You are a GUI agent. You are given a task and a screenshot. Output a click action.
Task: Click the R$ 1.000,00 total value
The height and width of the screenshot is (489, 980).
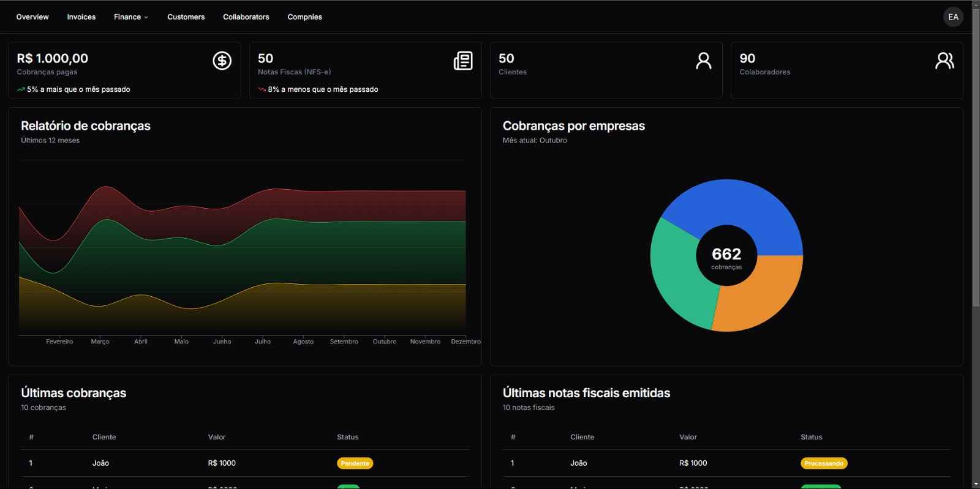pyautogui.click(x=52, y=59)
